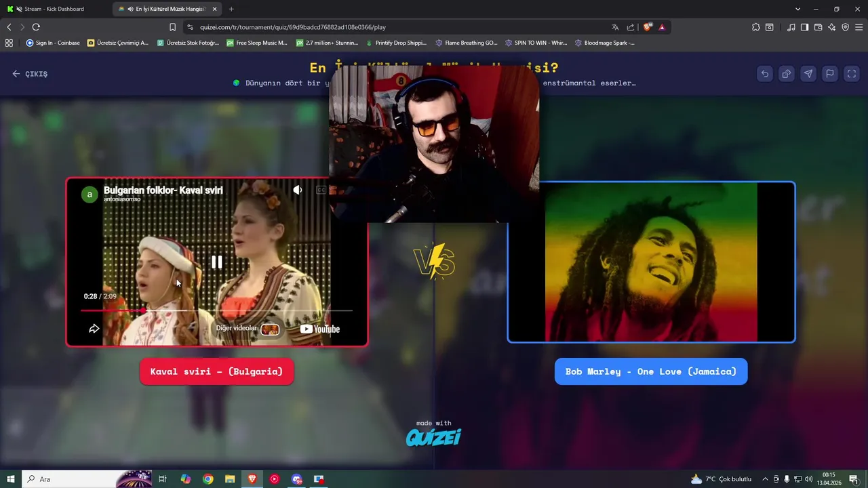868x488 pixels.
Task: Open Free Sleep Music M... bookmark
Action: [x=257, y=43]
